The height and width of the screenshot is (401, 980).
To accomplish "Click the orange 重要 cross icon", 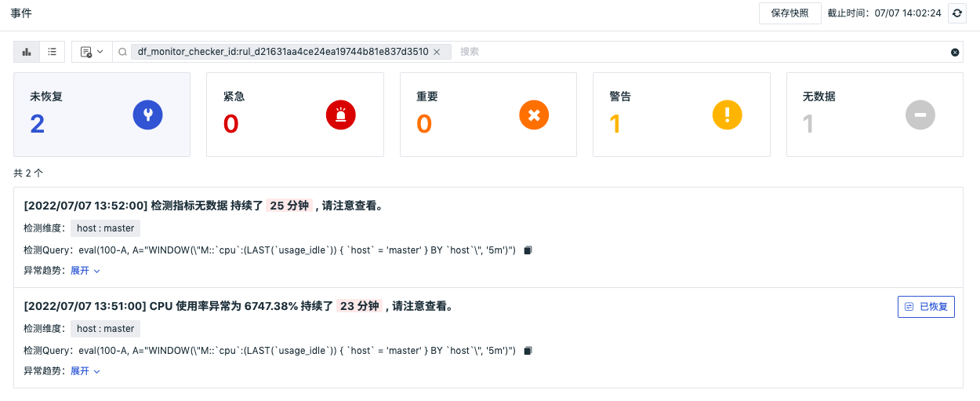I will [534, 115].
